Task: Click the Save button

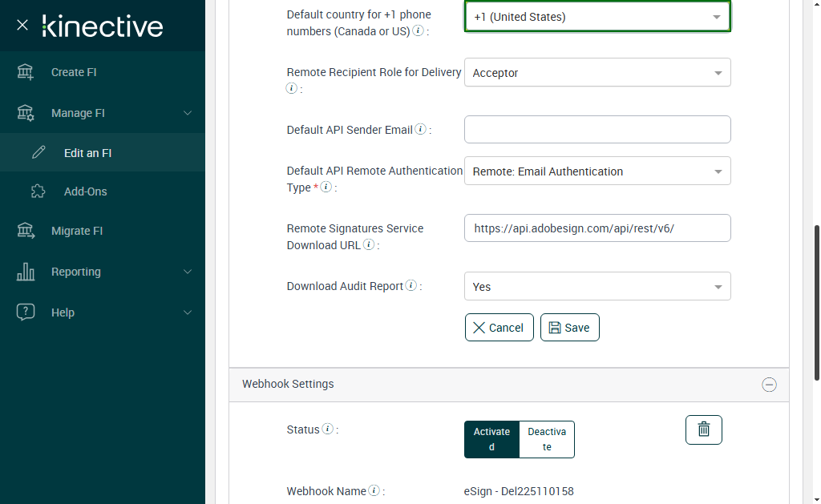Action: click(x=569, y=327)
